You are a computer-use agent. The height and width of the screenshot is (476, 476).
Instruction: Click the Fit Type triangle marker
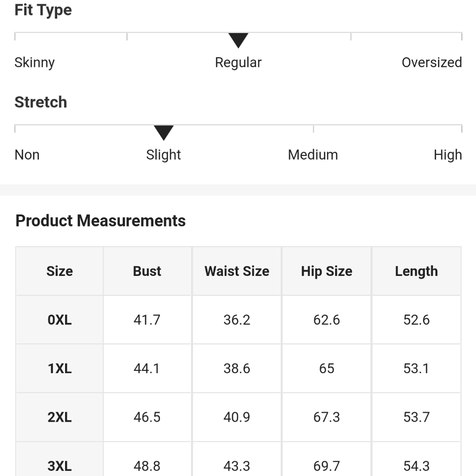tap(238, 41)
